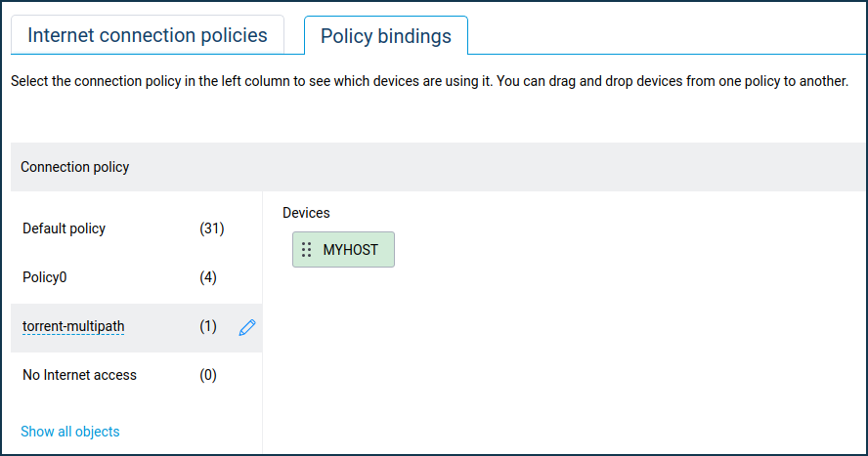This screenshot has height=456, width=868.
Task: Edit the torrent-multipath policy with the pencil icon
Action: 247,327
